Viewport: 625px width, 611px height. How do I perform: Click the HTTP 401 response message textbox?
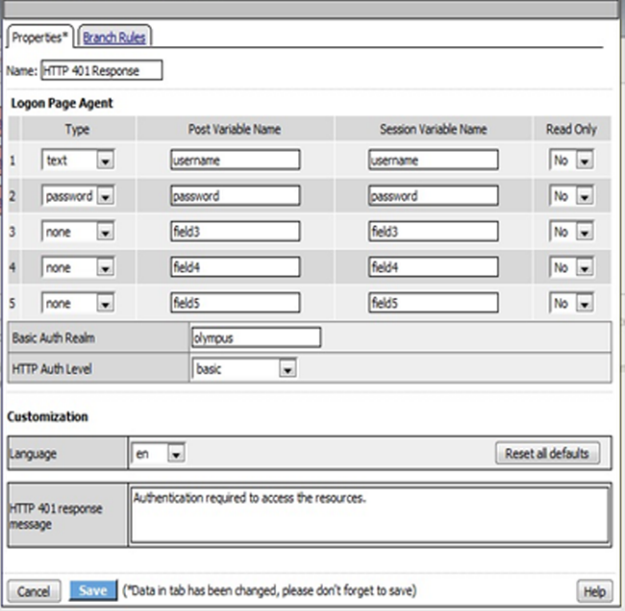click(368, 514)
